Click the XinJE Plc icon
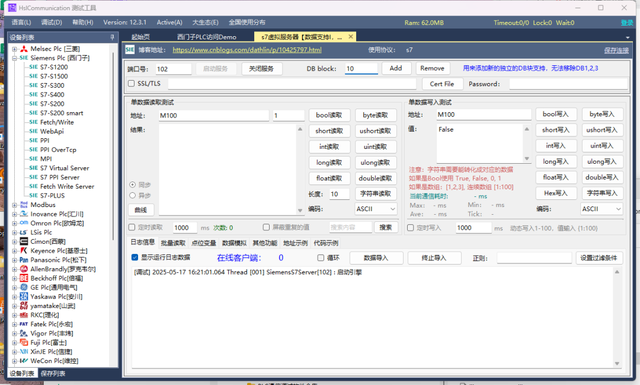 click(24, 352)
